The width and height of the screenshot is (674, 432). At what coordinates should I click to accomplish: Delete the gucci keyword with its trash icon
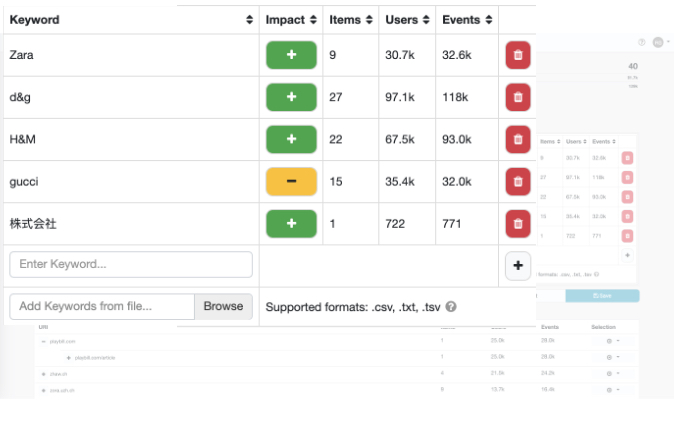click(518, 181)
